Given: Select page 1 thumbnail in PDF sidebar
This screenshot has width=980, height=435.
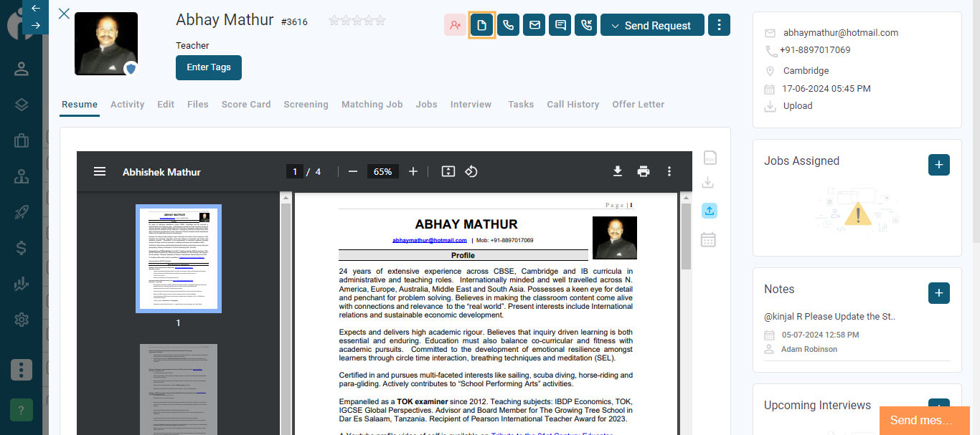Looking at the screenshot, I should click(179, 259).
